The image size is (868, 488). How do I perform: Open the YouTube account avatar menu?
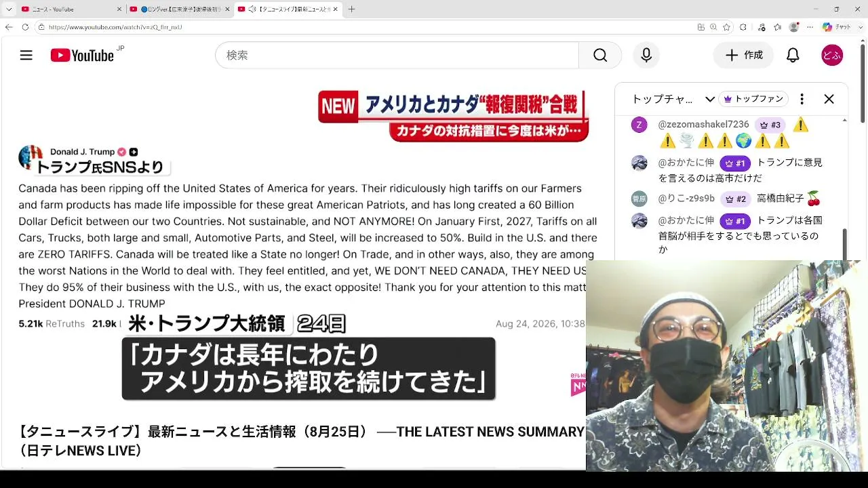[832, 56]
